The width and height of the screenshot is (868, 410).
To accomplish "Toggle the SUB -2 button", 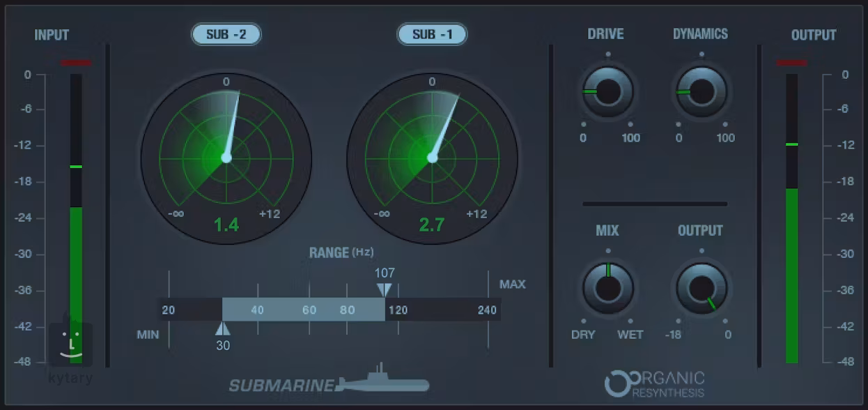I will 226,34.
